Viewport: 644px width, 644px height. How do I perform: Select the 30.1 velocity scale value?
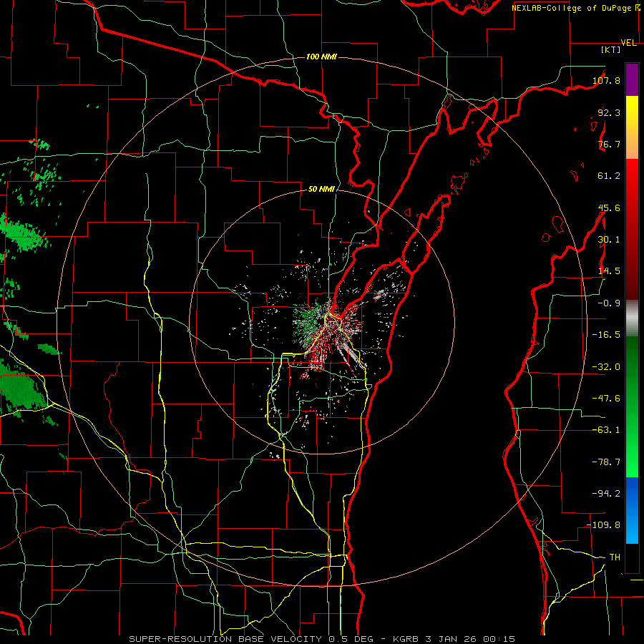point(609,240)
